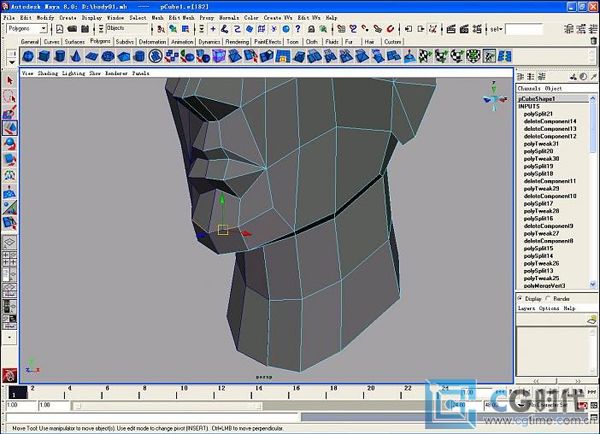
Task: Create polygon cylinder from shelf
Action: (60, 57)
